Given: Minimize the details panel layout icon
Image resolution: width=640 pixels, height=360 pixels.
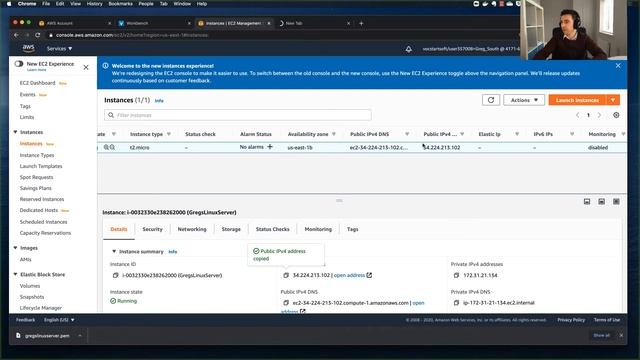Looking at the screenshot, I should point(587,202).
